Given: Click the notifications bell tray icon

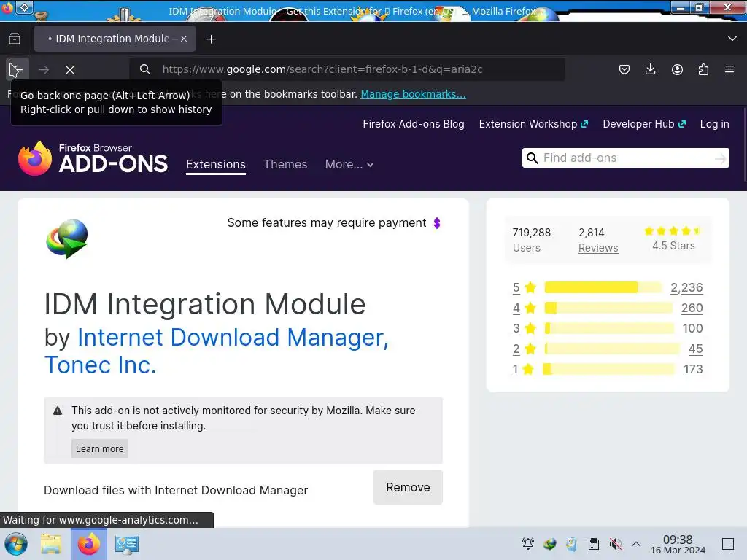Looking at the screenshot, I should [528, 544].
